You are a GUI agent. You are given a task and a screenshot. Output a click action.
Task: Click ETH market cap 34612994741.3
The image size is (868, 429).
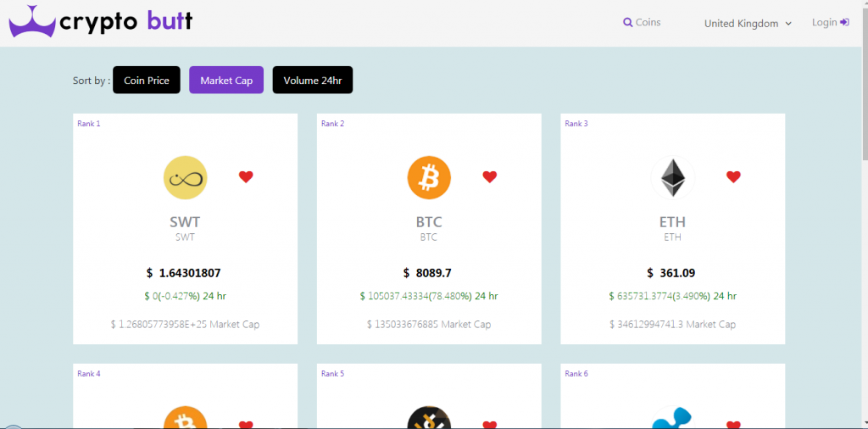click(672, 325)
